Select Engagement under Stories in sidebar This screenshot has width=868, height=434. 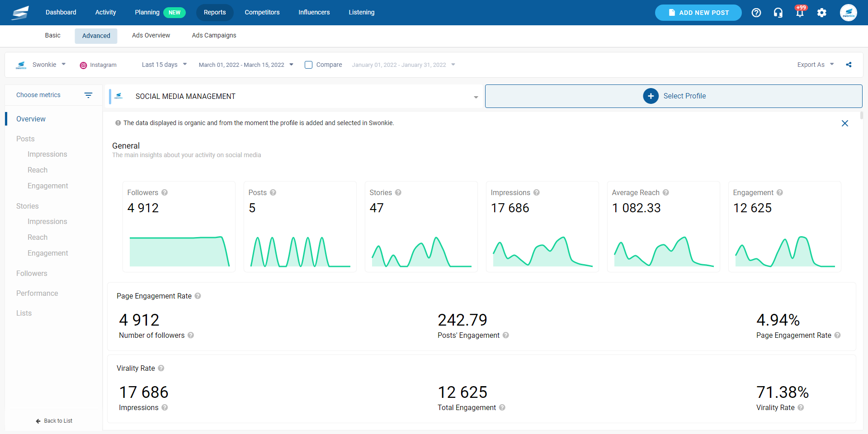[x=47, y=253]
